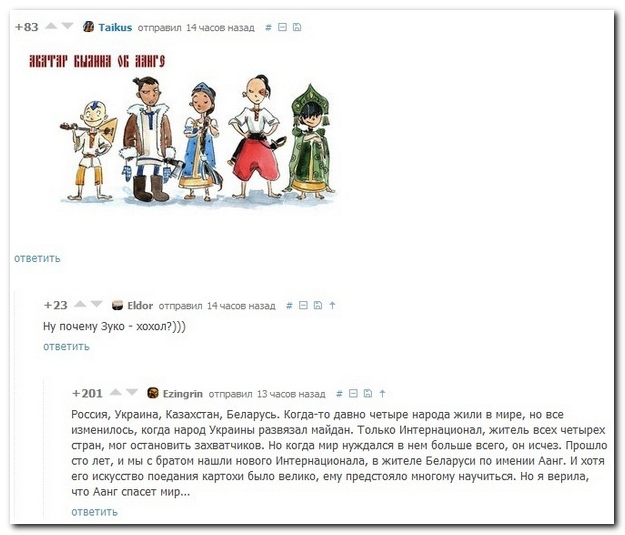Collapse the Ezingrin comment
This screenshot has width=625, height=535.
353,393
